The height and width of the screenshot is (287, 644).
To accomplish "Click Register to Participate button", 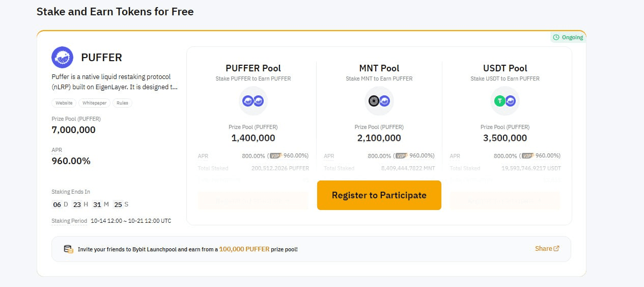I will click(x=379, y=195).
